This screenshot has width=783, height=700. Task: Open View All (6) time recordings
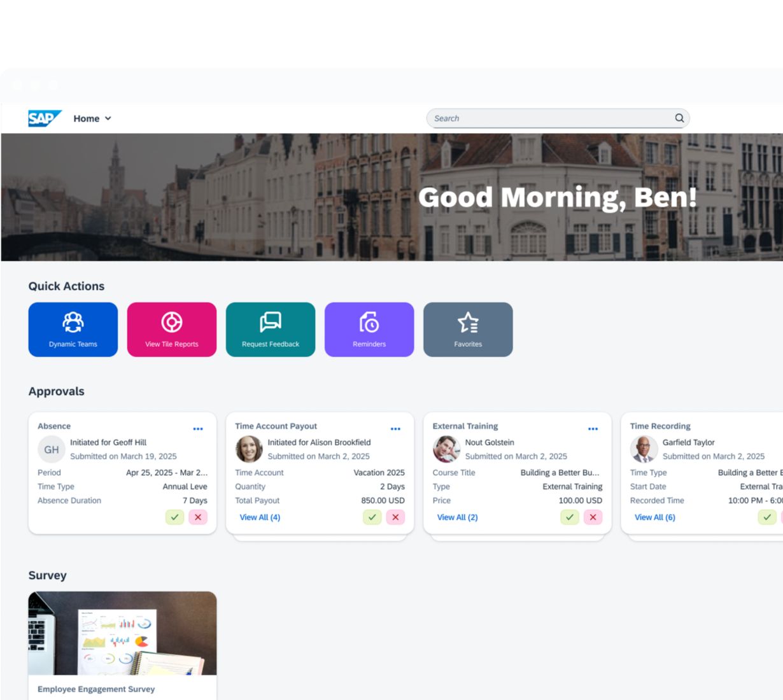click(654, 517)
